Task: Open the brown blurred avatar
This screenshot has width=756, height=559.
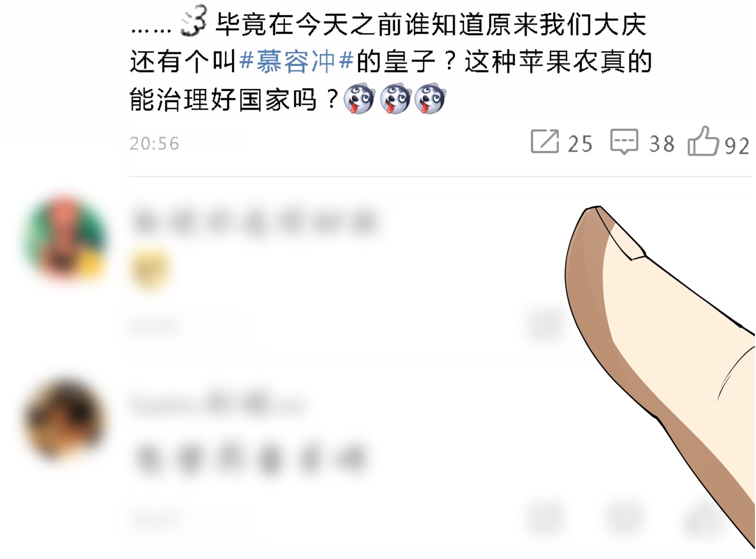Action: 64,419
